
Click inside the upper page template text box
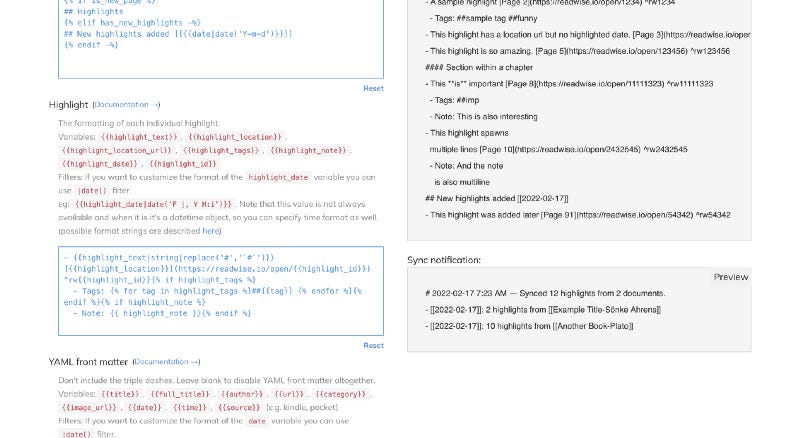click(x=221, y=39)
